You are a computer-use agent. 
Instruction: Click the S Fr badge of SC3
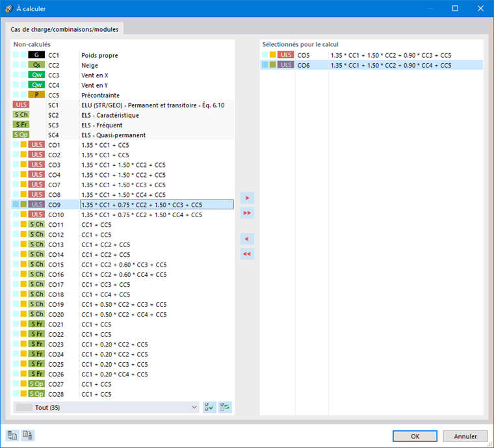[x=21, y=125]
